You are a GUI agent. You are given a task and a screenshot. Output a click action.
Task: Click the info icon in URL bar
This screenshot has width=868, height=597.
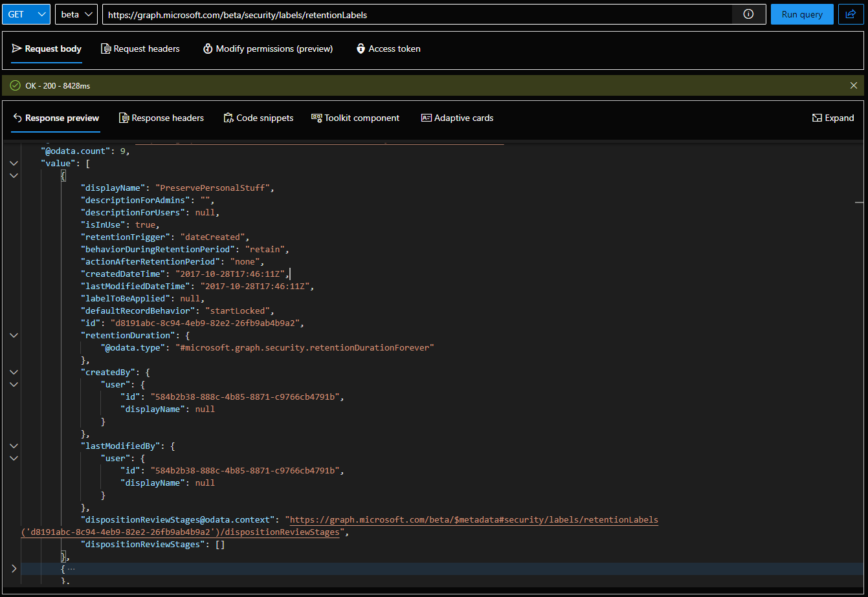(x=748, y=14)
